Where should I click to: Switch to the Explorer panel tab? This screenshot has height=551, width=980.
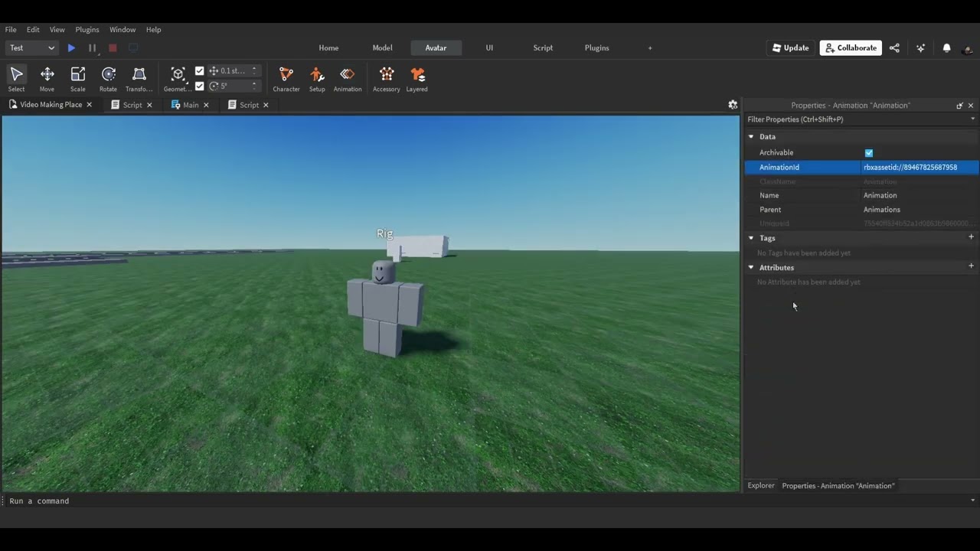click(761, 485)
